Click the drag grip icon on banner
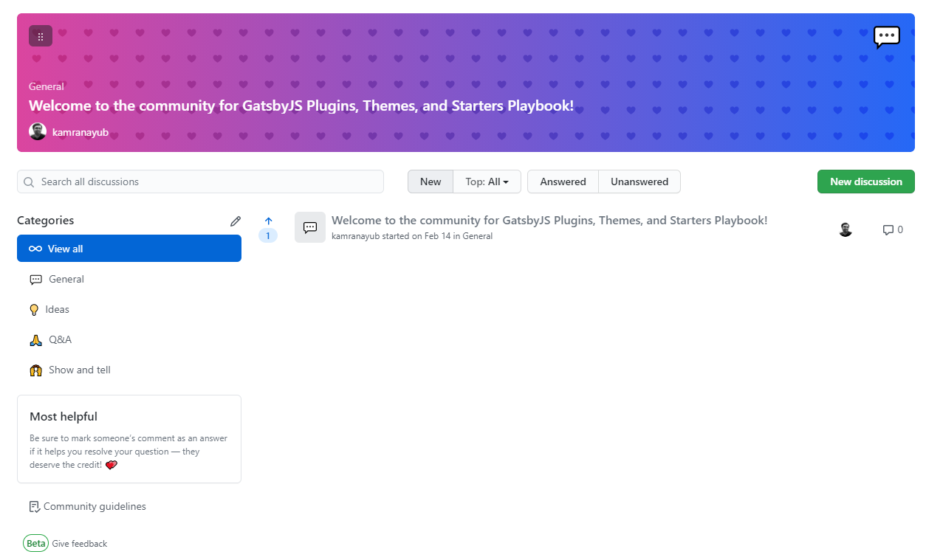This screenshot has width=926, height=560. pyautogui.click(x=41, y=36)
